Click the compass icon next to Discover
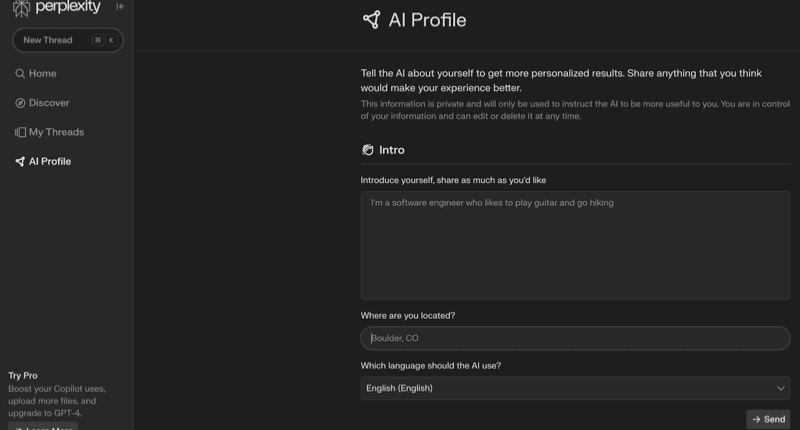The width and height of the screenshot is (800, 430). point(20,103)
